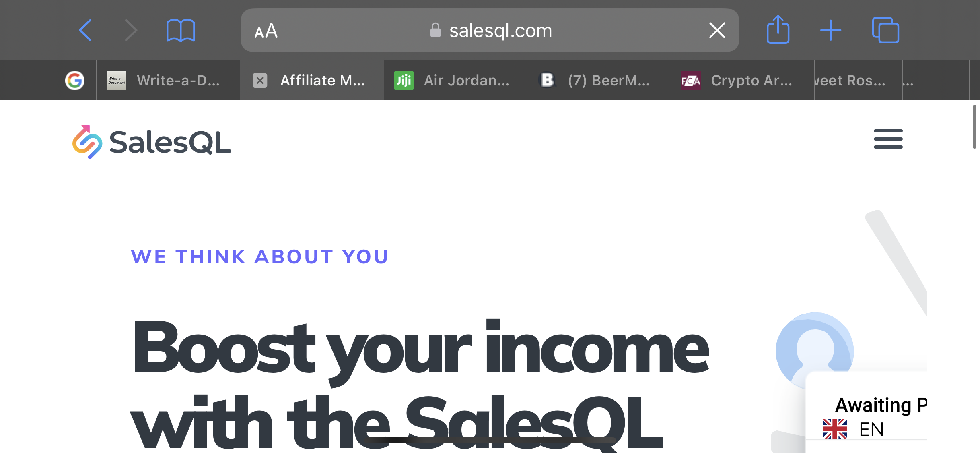Expand the hamburger menu
Viewport: 980px width, 453px height.
point(888,139)
